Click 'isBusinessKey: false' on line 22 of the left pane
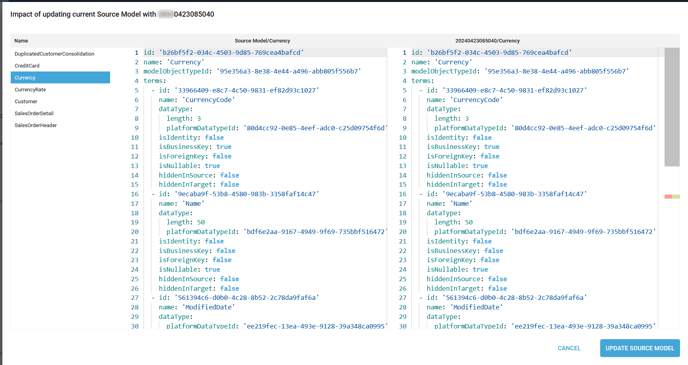 (x=197, y=250)
